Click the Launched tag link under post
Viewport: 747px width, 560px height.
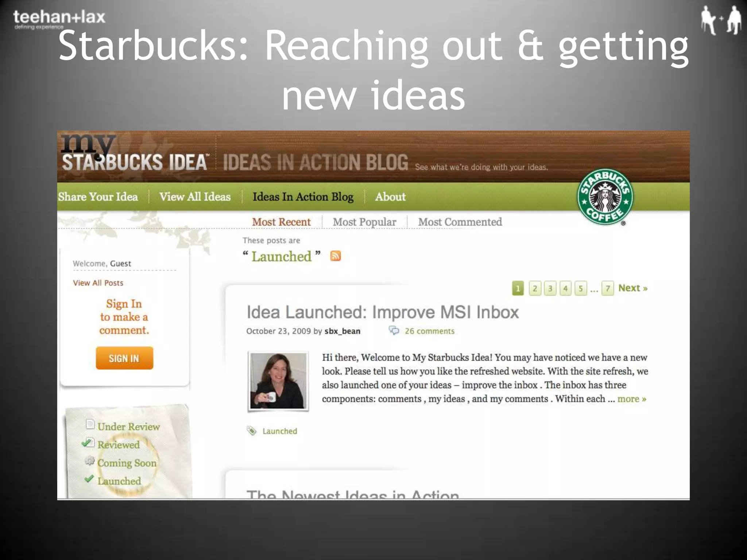point(280,431)
